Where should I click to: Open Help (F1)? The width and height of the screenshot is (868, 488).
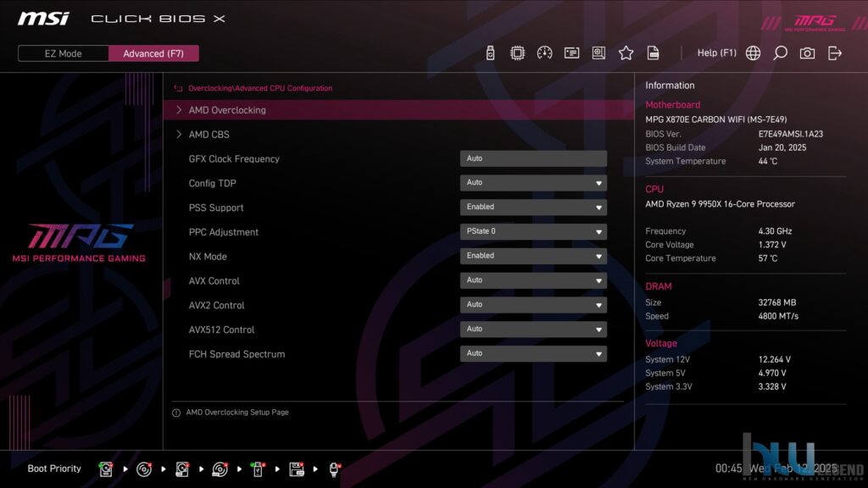point(717,53)
